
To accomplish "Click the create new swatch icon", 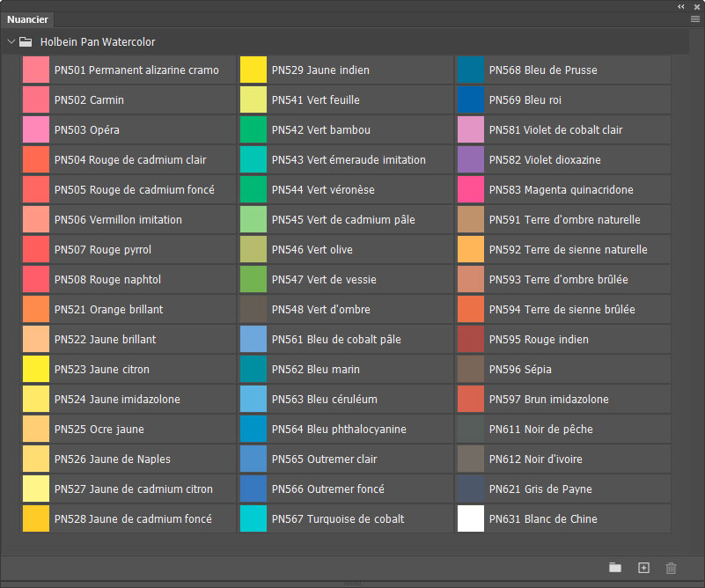I will tap(643, 568).
